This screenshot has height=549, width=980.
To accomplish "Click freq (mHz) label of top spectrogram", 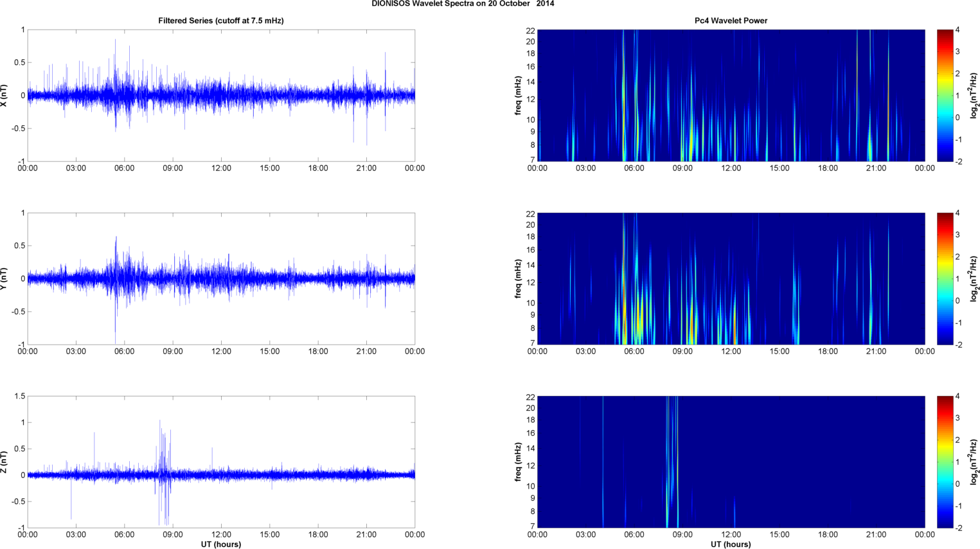I will [x=518, y=95].
